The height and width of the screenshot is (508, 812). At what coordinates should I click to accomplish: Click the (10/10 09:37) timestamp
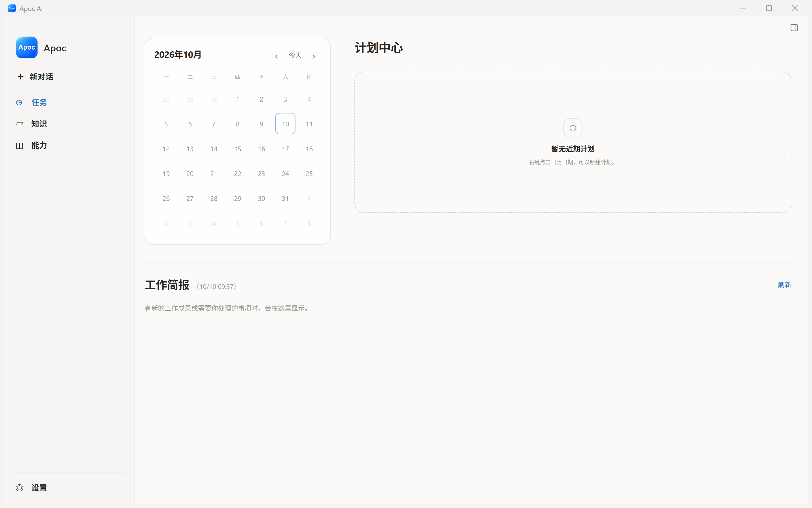(x=217, y=286)
